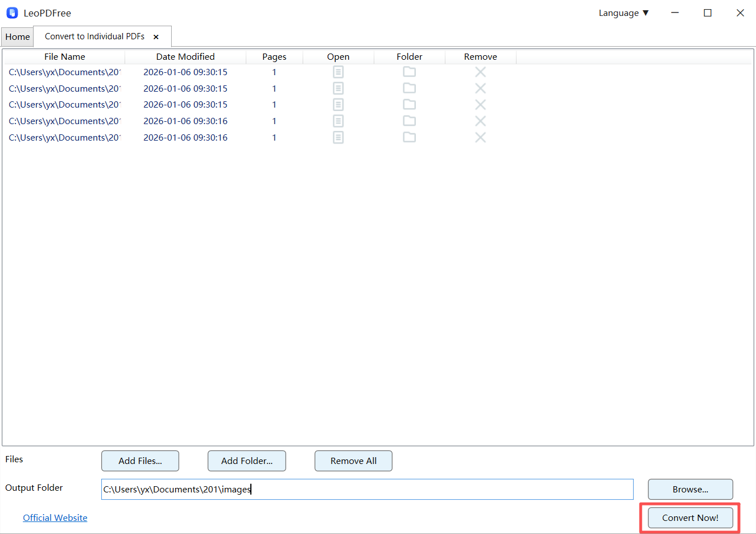
Task: Open the Language dropdown menu
Action: click(623, 13)
